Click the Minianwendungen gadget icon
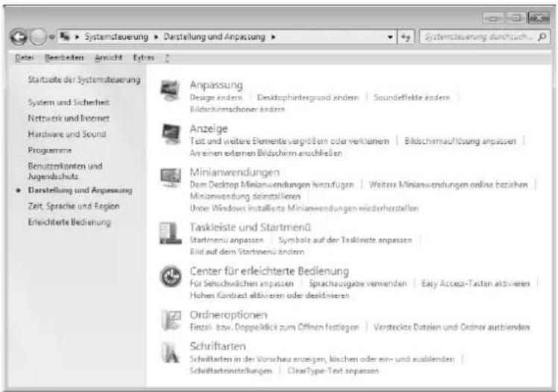558x392 pixels. pos(171,177)
